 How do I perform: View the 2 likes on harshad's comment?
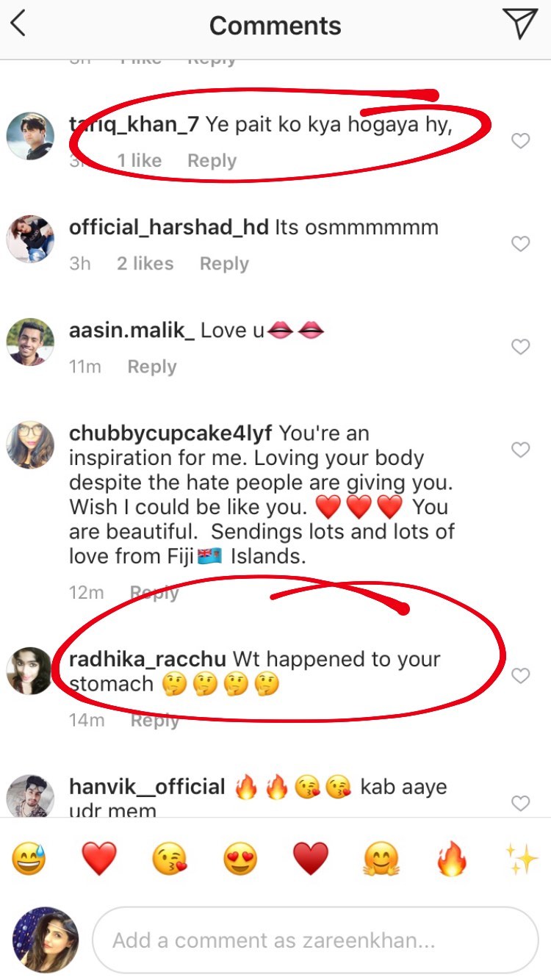point(145,264)
